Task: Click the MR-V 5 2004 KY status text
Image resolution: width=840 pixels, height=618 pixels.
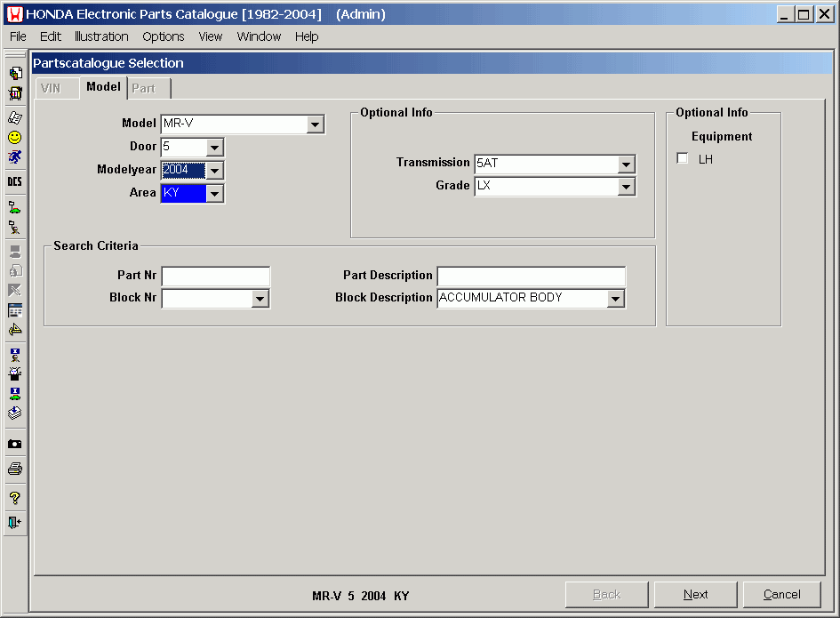Action: [x=361, y=596]
